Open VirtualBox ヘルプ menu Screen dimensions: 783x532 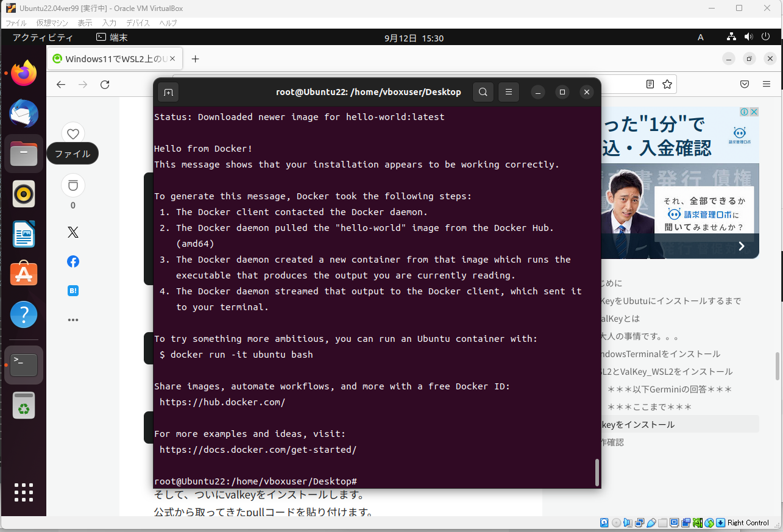(168, 23)
